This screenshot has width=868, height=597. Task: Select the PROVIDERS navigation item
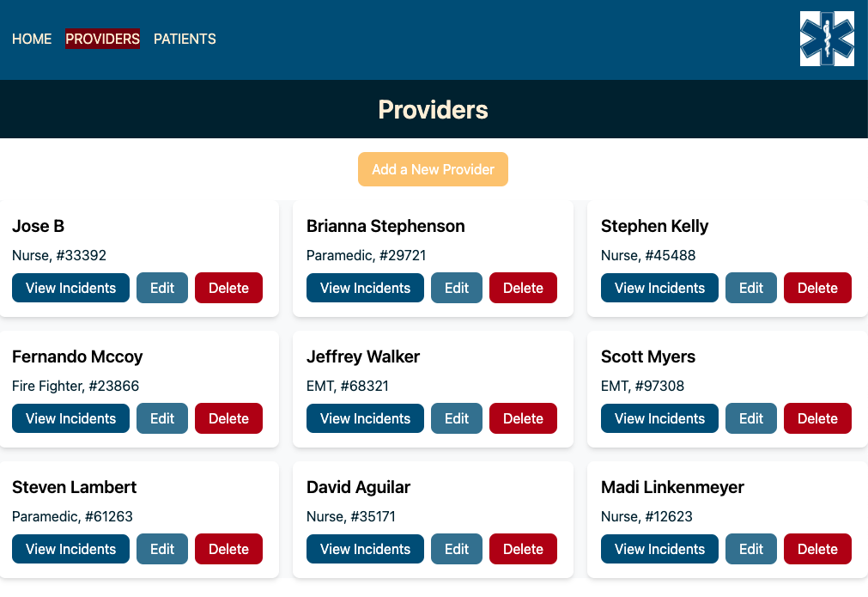pyautogui.click(x=102, y=39)
